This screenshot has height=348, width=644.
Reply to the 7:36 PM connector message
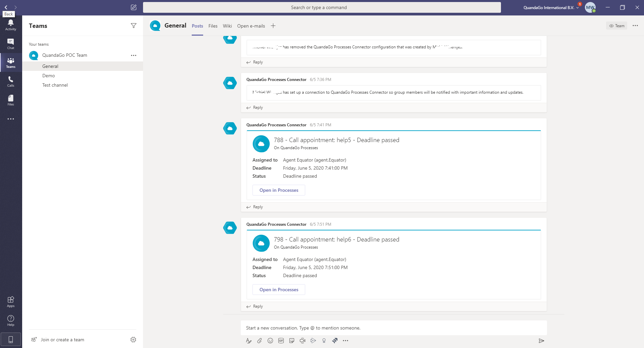(255, 107)
